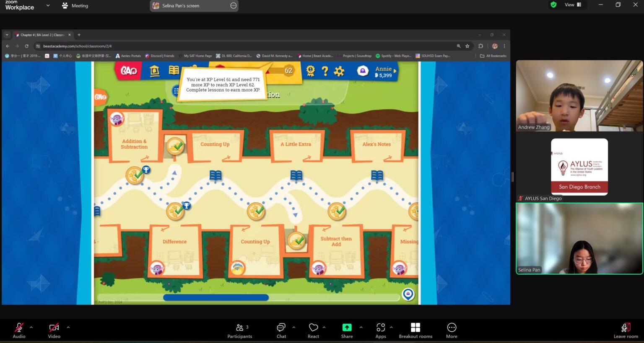Open the blue chapter list icon
This screenshot has width=644, height=343.
tap(176, 90)
